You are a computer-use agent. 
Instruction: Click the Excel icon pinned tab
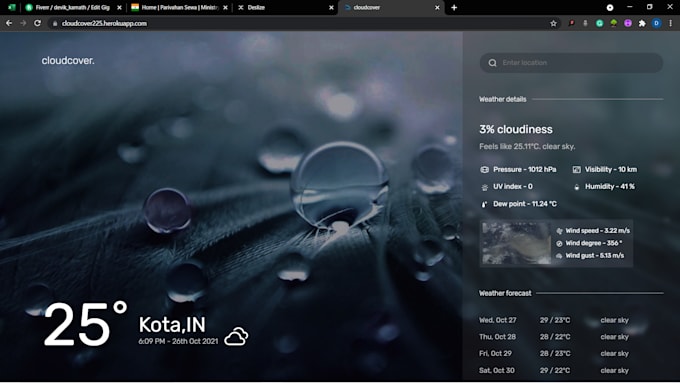tap(12, 7)
